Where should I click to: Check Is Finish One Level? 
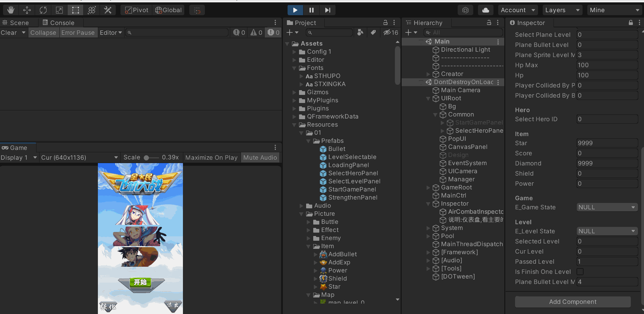[580, 271]
